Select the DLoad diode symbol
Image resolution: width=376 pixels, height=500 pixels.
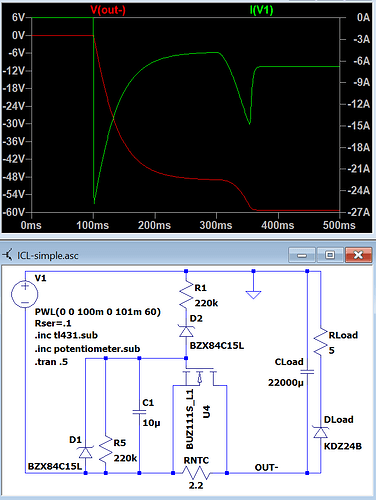click(321, 432)
